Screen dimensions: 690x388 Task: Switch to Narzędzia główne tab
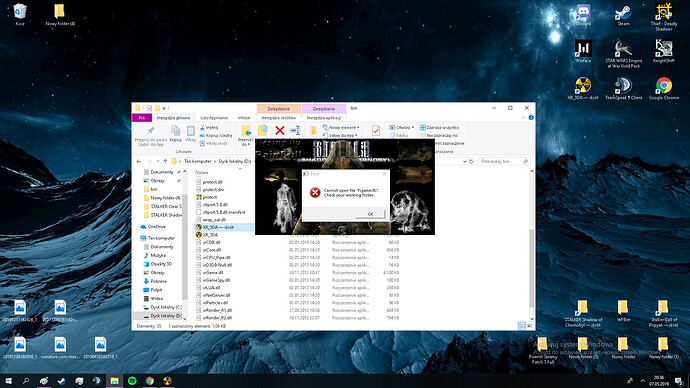pyautogui.click(x=173, y=118)
